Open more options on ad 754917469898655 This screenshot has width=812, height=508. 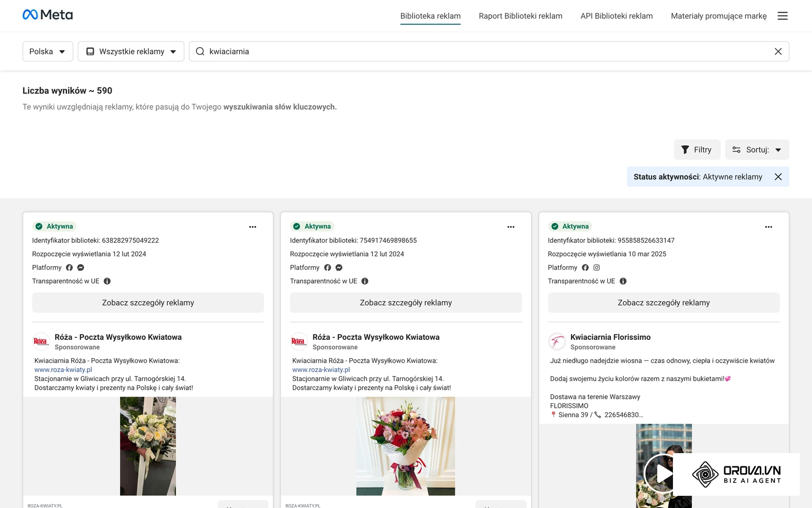click(x=511, y=227)
